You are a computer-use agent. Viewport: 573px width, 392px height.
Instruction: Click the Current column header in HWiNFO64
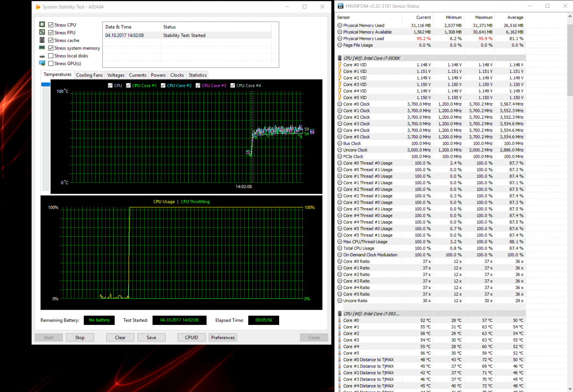coord(418,17)
